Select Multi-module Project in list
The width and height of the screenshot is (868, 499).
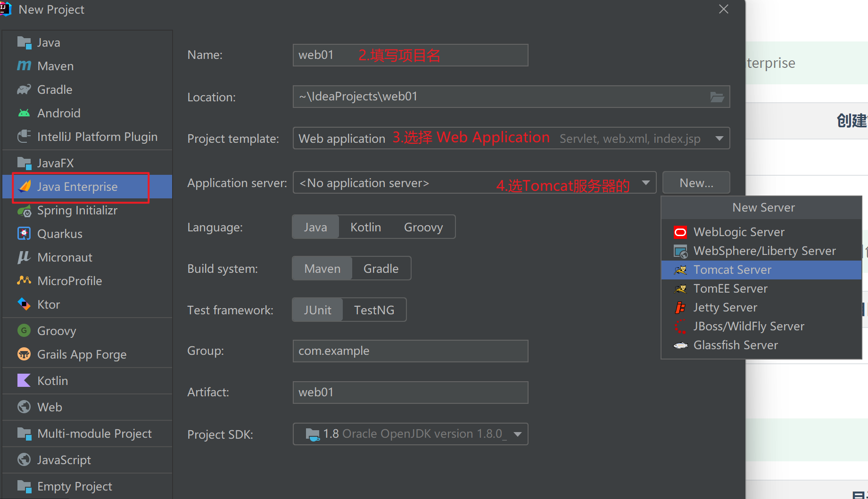(x=88, y=434)
